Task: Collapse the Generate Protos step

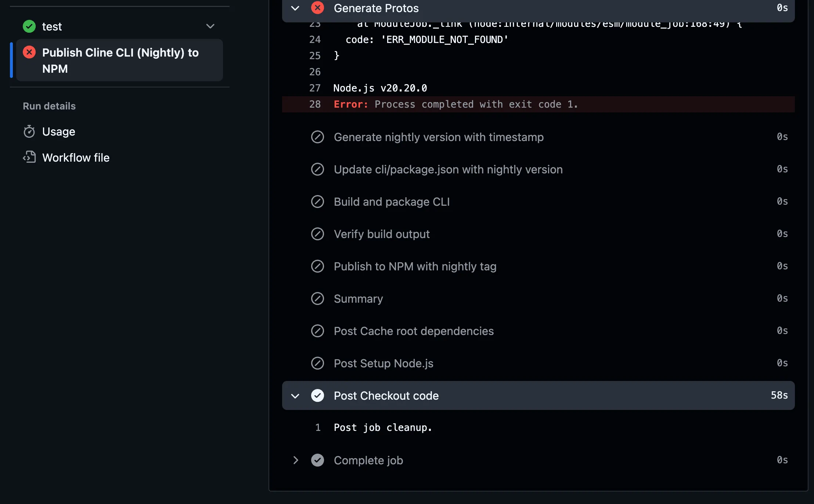Action: [x=295, y=8]
